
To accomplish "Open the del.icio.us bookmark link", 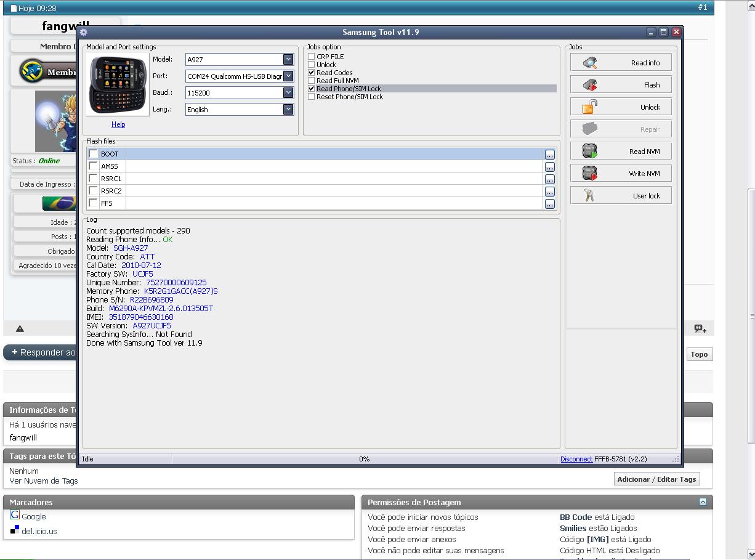I will tap(39, 531).
